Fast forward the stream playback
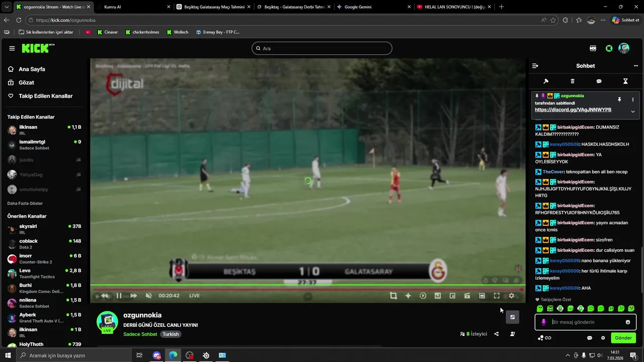644x362 pixels. click(133, 296)
